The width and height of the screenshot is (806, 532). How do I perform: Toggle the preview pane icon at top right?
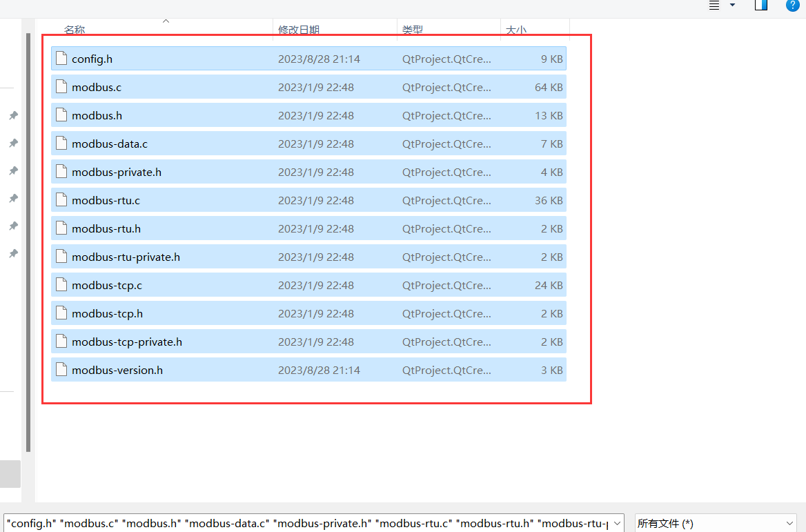point(760,6)
